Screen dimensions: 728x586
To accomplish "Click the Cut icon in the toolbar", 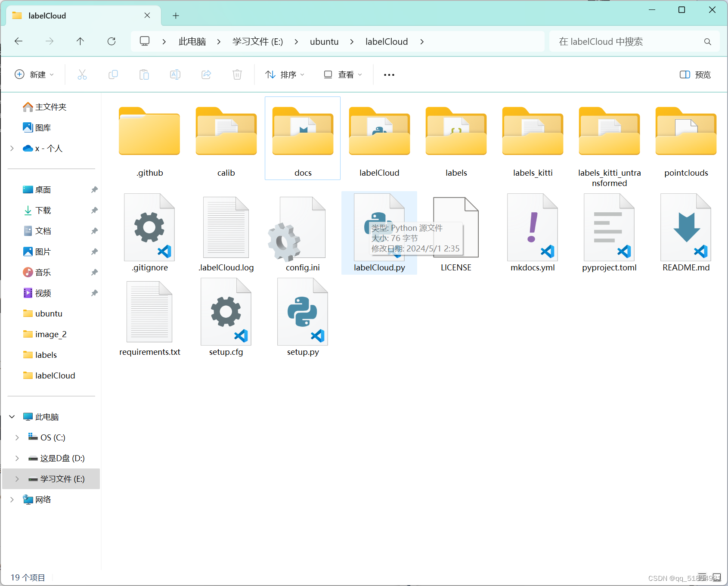I will pos(82,74).
